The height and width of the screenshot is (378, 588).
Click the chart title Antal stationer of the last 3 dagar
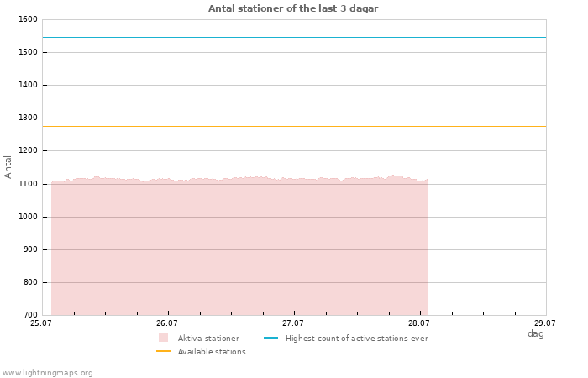tap(293, 8)
